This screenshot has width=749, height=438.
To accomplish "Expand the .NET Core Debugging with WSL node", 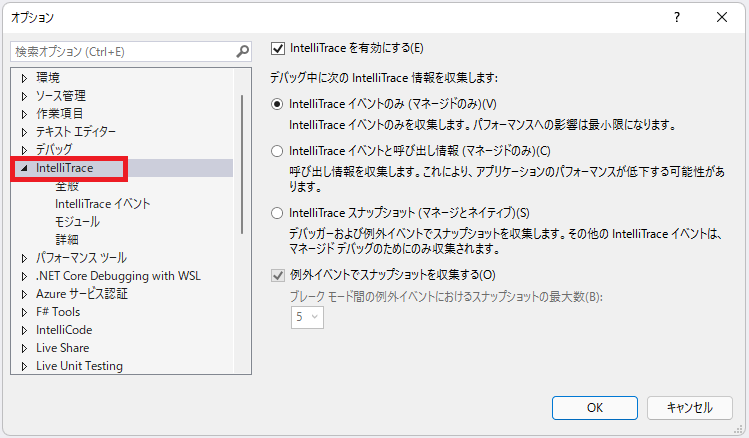I will 24,276.
